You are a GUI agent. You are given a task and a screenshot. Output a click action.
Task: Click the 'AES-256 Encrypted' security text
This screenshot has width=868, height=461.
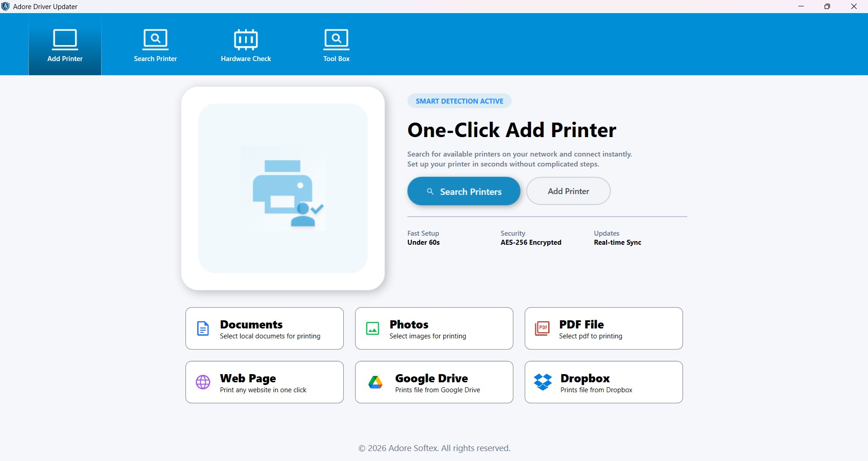tap(531, 242)
